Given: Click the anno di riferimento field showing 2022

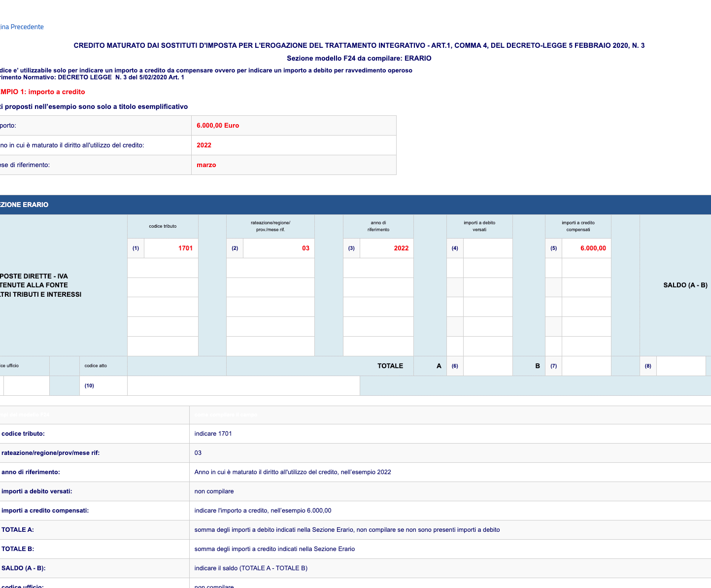Looking at the screenshot, I should (x=386, y=248).
